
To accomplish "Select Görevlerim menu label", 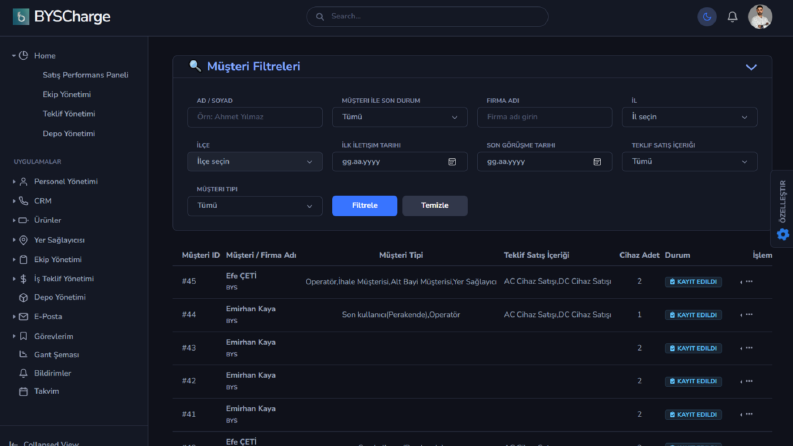I will pos(54,336).
